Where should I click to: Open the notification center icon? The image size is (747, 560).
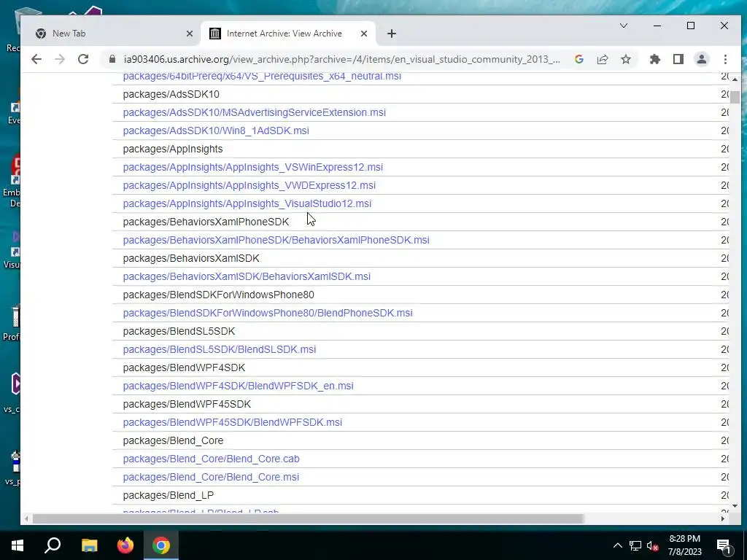(724, 545)
